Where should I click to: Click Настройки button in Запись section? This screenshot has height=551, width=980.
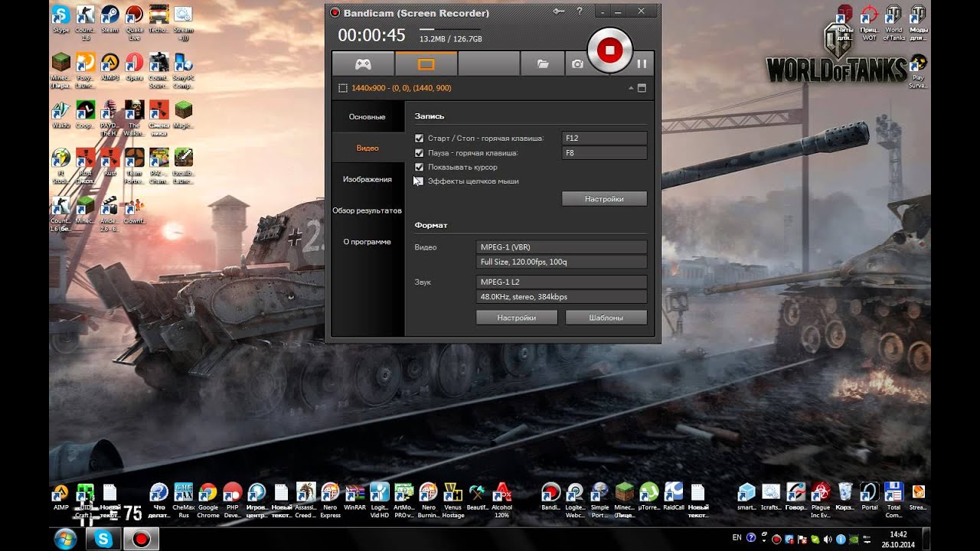pos(604,199)
